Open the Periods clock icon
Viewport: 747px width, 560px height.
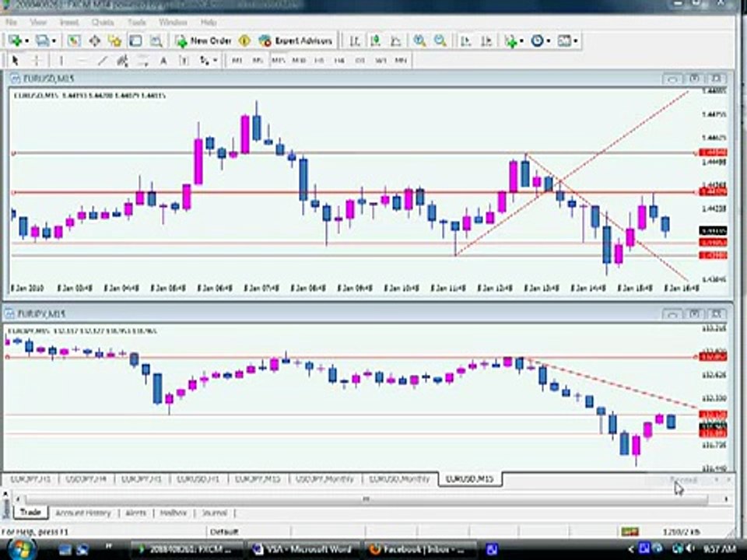[x=538, y=41]
